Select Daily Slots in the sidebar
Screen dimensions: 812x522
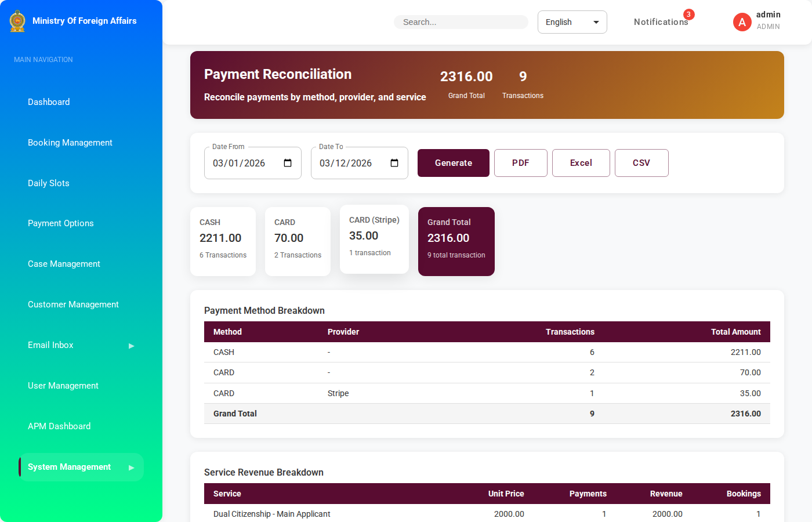pos(49,183)
